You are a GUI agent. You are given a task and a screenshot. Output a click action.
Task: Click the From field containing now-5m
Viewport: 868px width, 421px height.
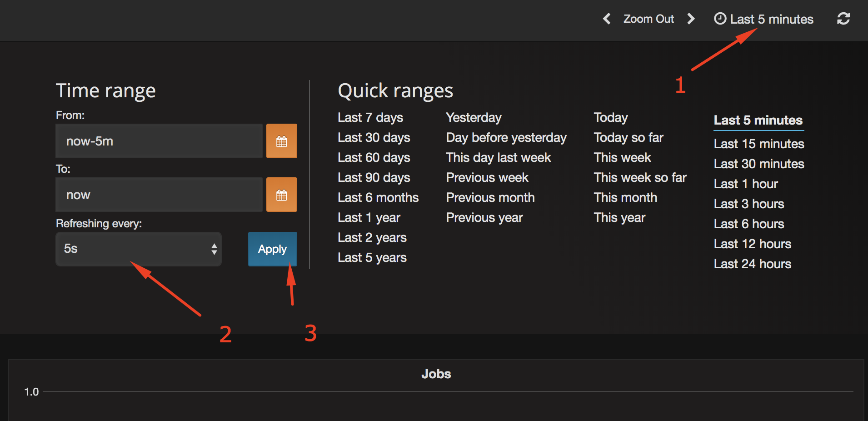coord(159,141)
